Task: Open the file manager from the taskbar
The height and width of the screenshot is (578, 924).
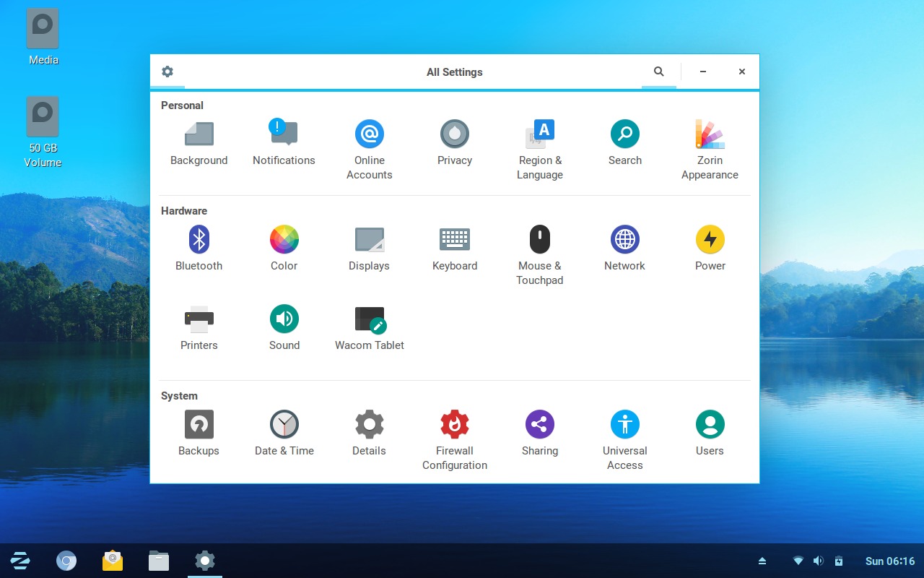Action: click(x=158, y=561)
